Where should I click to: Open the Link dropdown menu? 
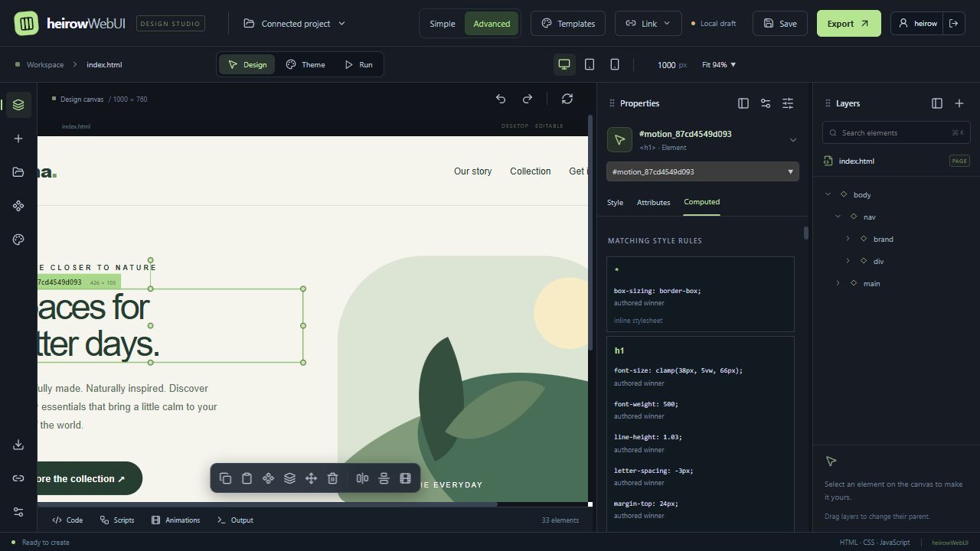(x=648, y=24)
